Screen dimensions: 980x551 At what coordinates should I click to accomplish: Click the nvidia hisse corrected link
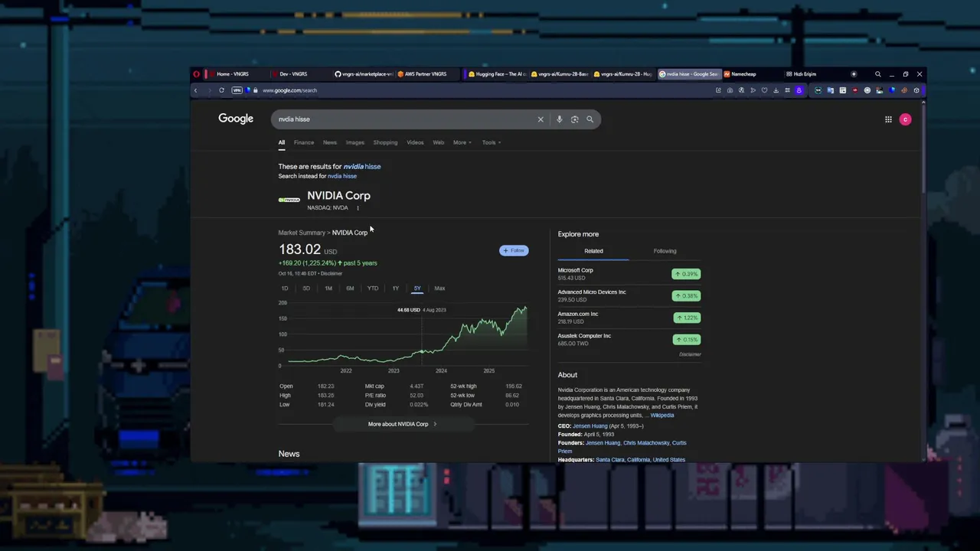tap(362, 167)
